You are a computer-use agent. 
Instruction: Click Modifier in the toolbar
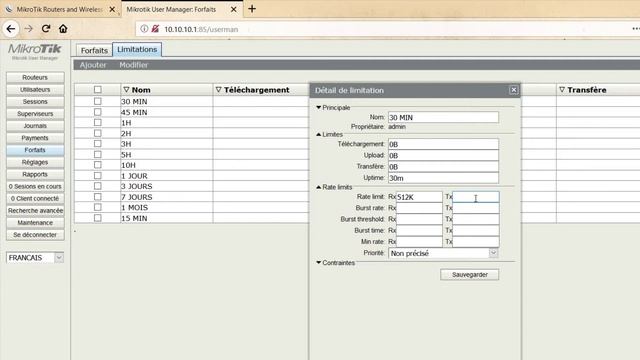pos(134,65)
